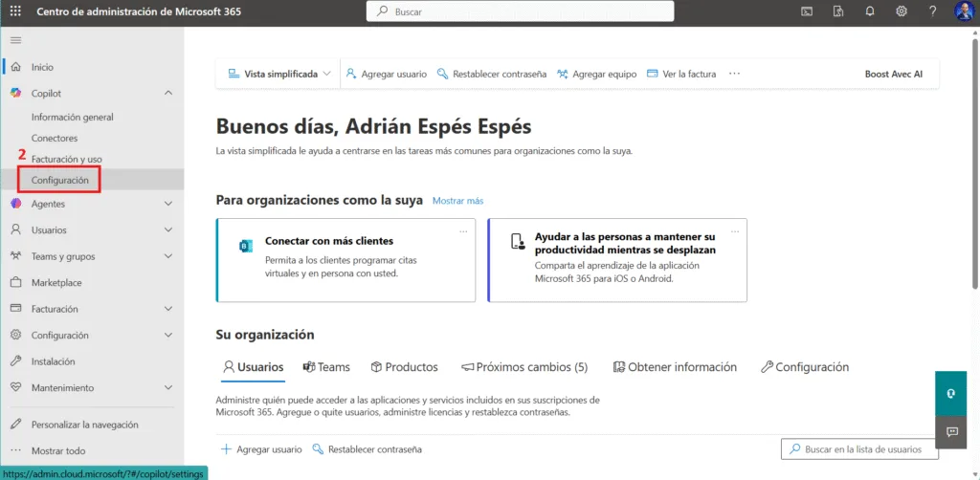Image resolution: width=980 pixels, height=480 pixels.
Task: Click Agregar equipo in toolbar
Action: (x=597, y=74)
